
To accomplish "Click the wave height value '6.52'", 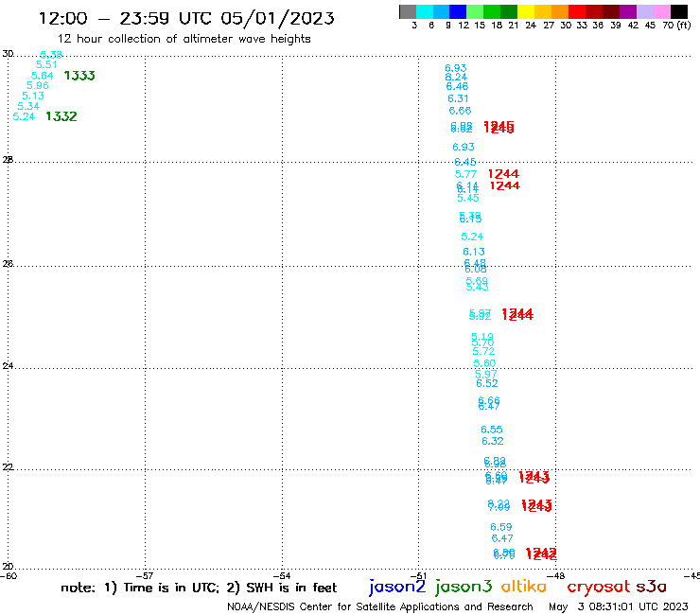I will [x=486, y=383].
